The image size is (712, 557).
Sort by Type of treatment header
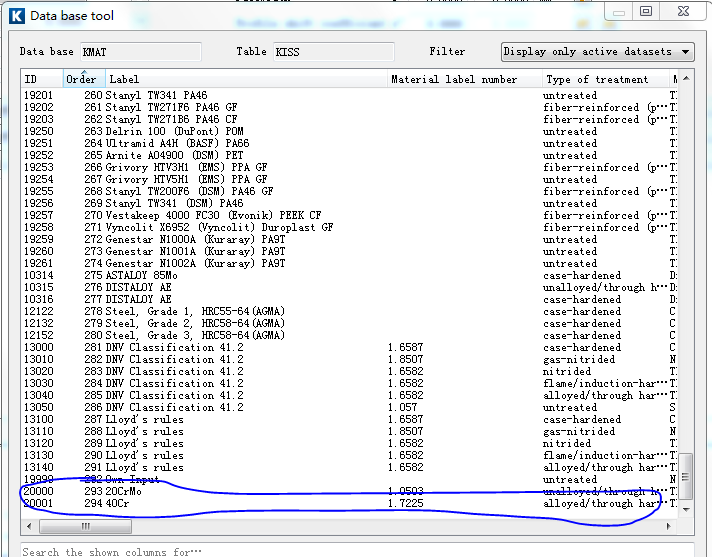click(x=606, y=79)
